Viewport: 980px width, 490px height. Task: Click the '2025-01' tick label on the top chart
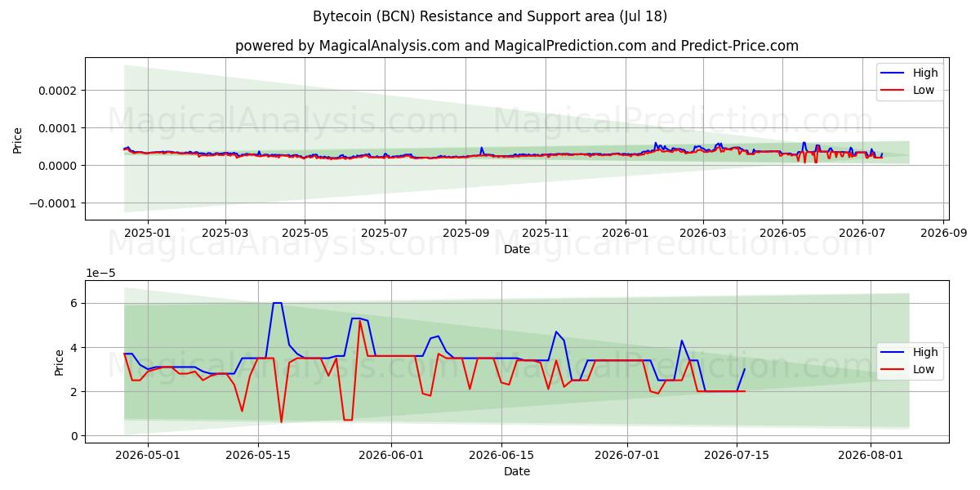[x=148, y=234]
